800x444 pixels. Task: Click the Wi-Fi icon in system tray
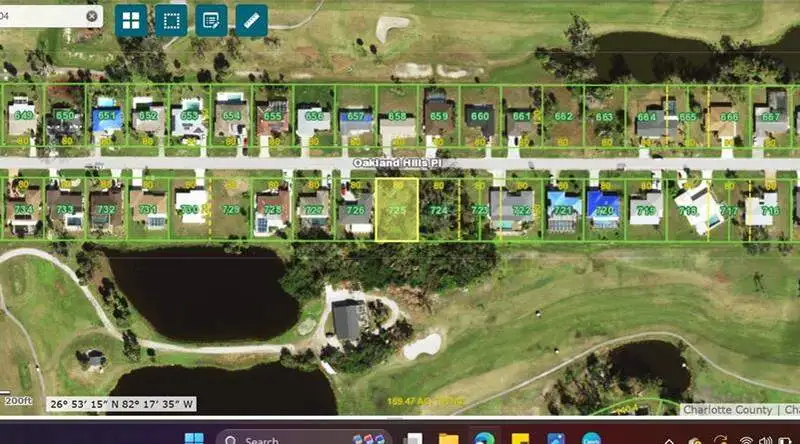748,438
